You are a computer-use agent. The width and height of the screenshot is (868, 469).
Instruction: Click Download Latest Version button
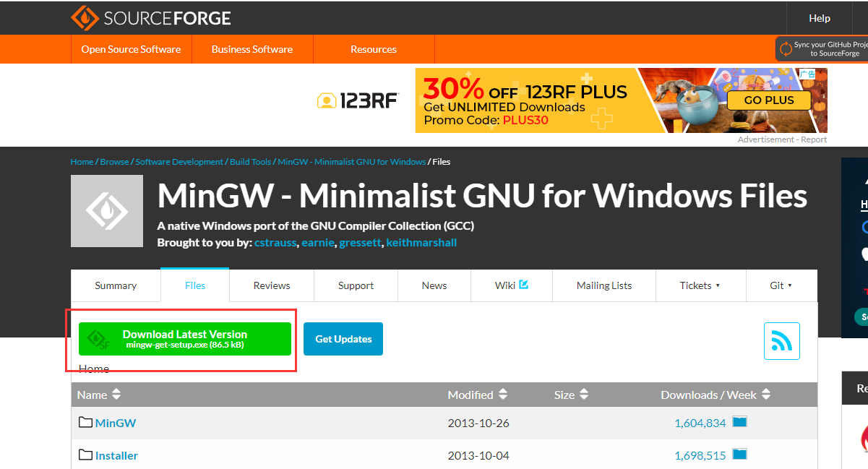[x=185, y=339]
